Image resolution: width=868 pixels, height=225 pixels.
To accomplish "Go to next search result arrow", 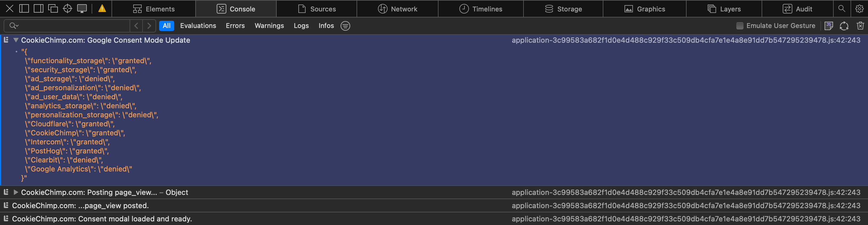I will (x=149, y=26).
